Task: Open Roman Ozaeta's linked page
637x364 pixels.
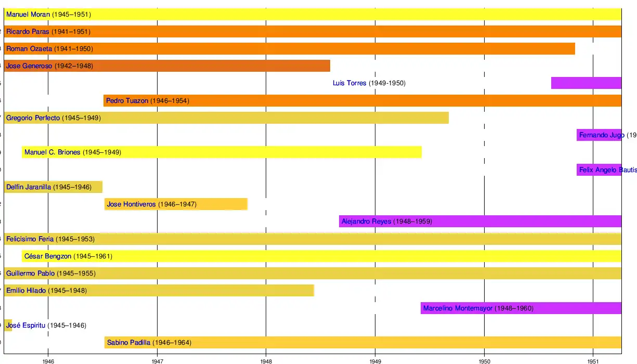Action: 29,49
